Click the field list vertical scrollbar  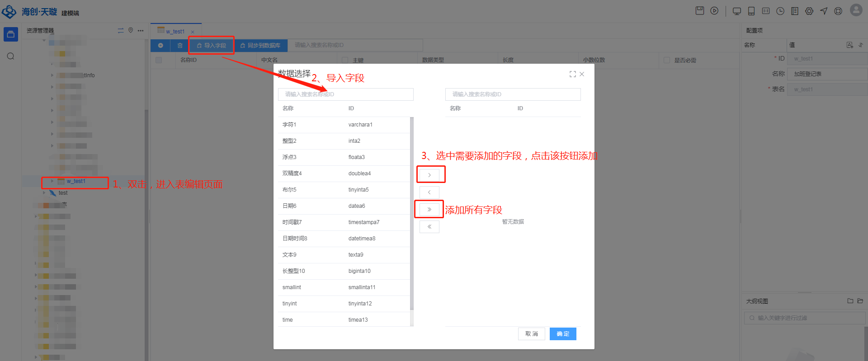coord(411,213)
